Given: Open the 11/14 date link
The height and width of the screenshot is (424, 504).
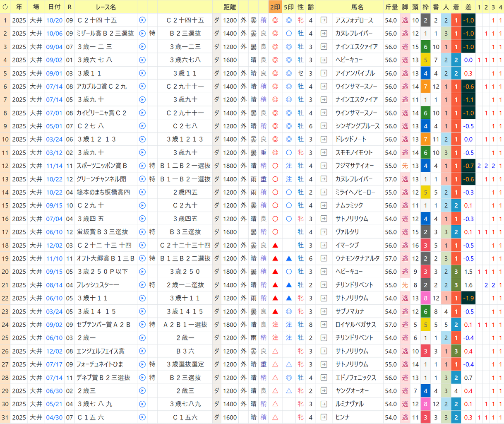Looking at the screenshot, I should (x=54, y=166).
